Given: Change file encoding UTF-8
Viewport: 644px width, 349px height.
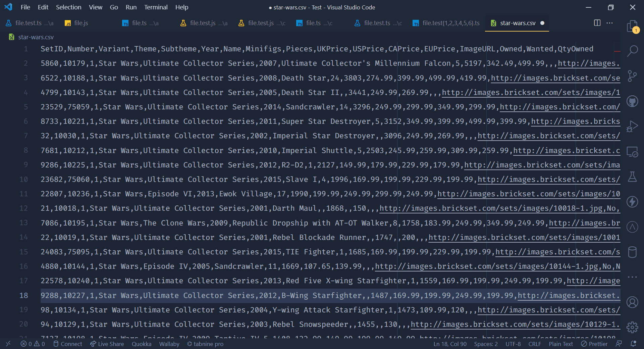Looking at the screenshot, I should click(x=513, y=344).
